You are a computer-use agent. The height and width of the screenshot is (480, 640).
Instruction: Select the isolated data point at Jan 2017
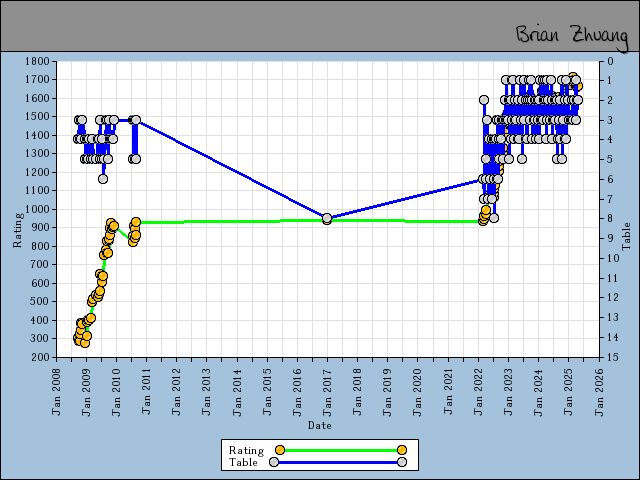coord(327,218)
